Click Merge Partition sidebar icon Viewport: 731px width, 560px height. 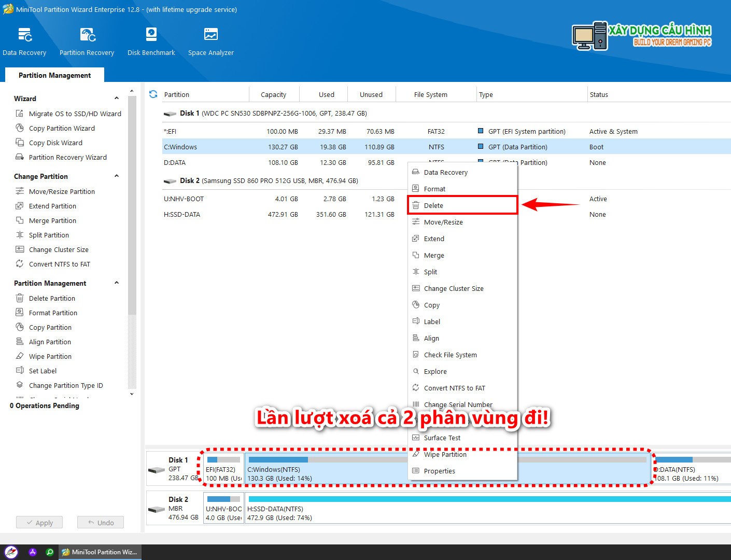20,220
